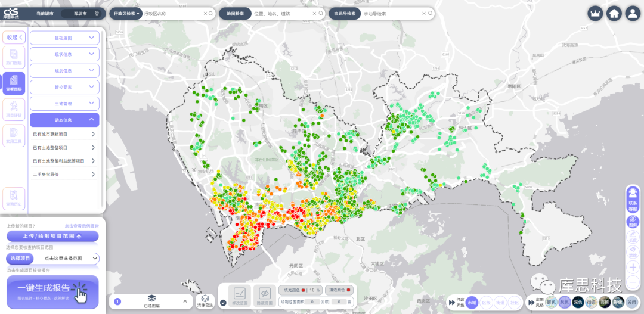Select the 长度 measure tool icon
The width and height of the screenshot is (644, 314).
pos(633,237)
